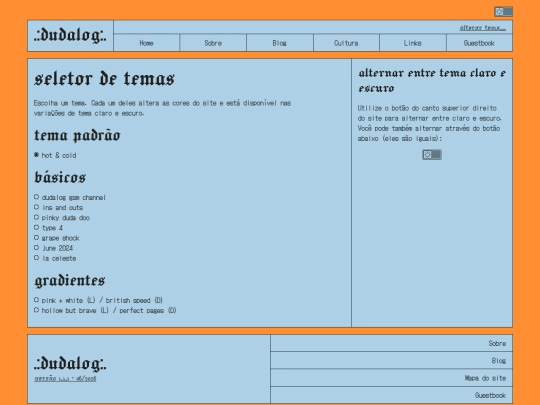540x405 pixels.
Task: Pick the pinky duda doo theme
Action: [x=37, y=217]
